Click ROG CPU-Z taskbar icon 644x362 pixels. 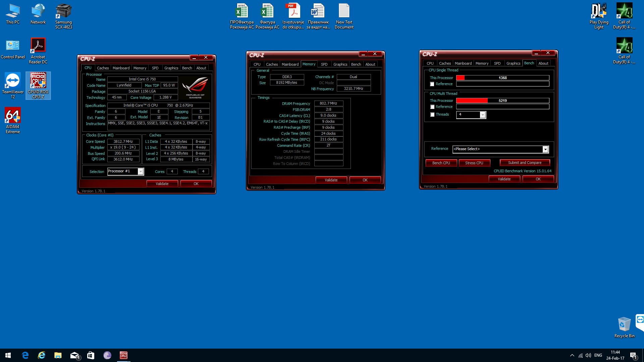(x=124, y=355)
